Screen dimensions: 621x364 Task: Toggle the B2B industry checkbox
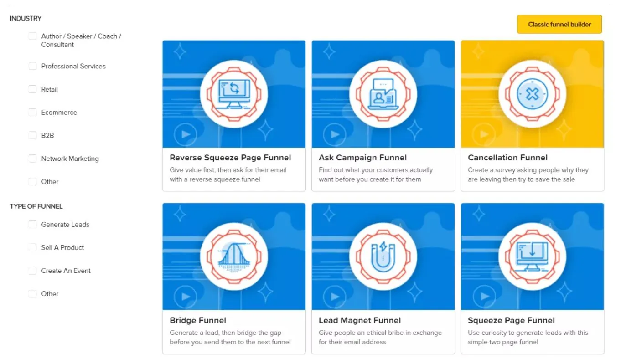coord(32,135)
